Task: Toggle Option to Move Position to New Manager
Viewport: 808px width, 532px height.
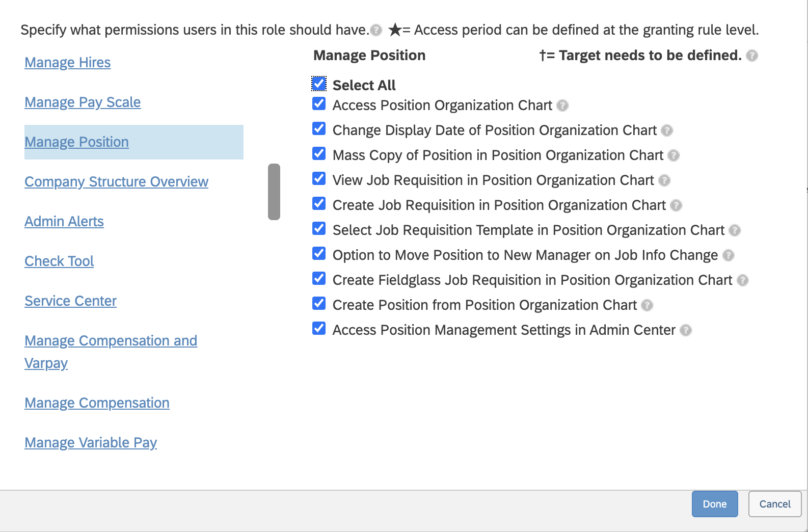Action: 319,254
